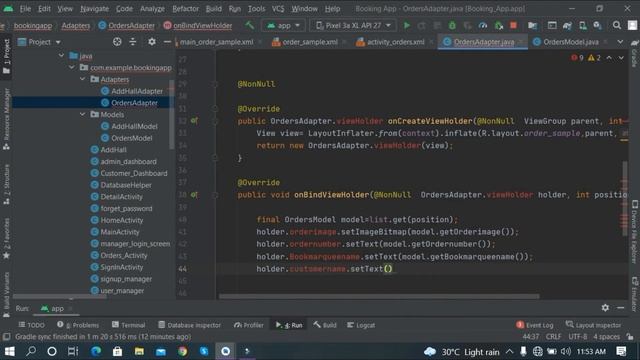Open the app run configuration dropdown
Viewport: 640px width, 360px height.
(284, 25)
